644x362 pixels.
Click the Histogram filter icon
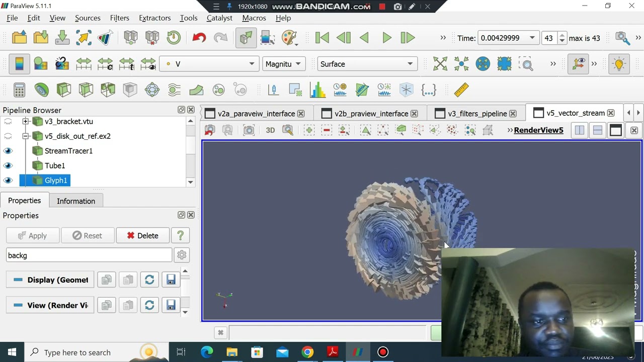pyautogui.click(x=317, y=90)
